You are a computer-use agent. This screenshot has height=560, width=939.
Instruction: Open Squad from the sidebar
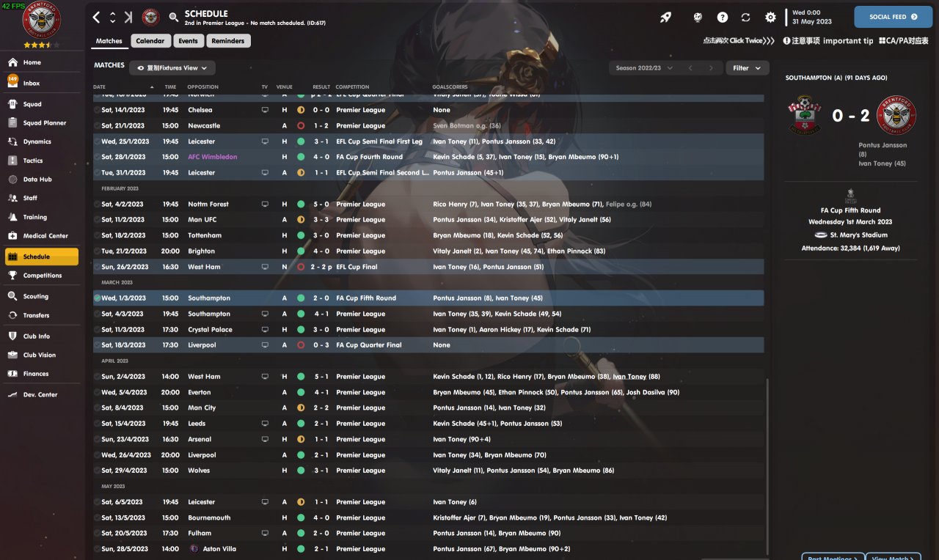coord(40,104)
